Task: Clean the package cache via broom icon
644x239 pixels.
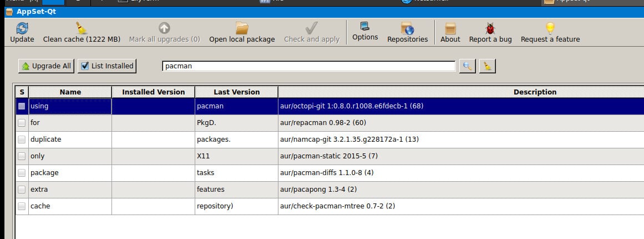Action: click(x=82, y=29)
